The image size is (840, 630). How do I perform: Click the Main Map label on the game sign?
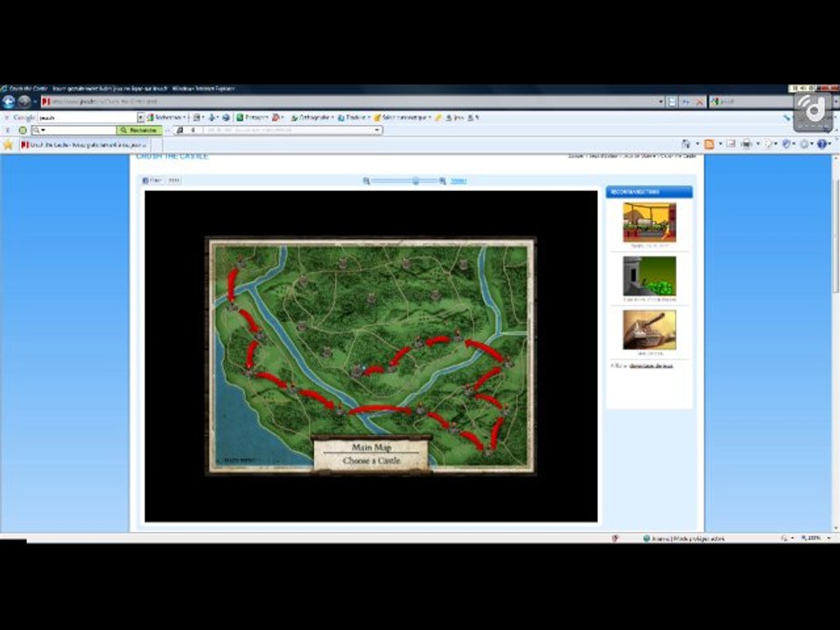coord(371,447)
